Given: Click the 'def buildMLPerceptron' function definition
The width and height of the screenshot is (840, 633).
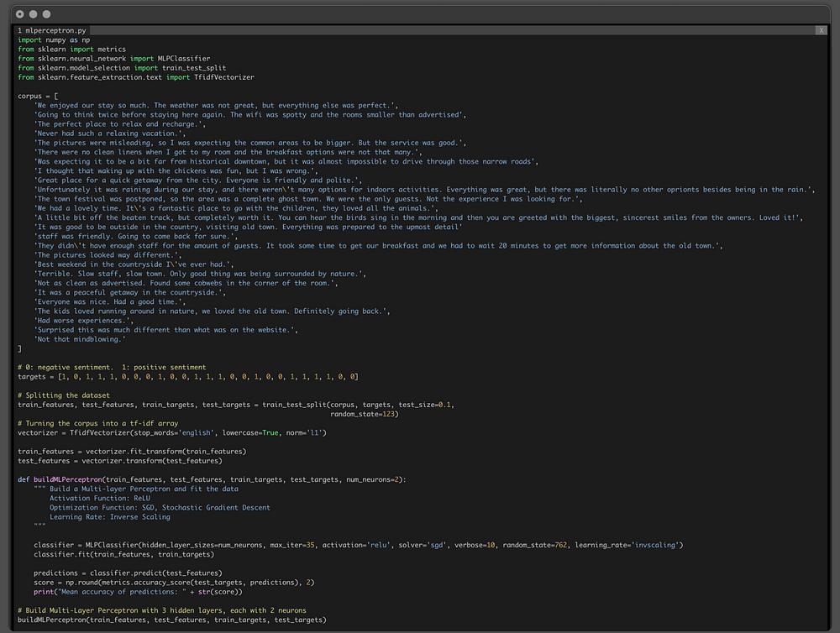Looking at the screenshot, I should (x=213, y=480).
